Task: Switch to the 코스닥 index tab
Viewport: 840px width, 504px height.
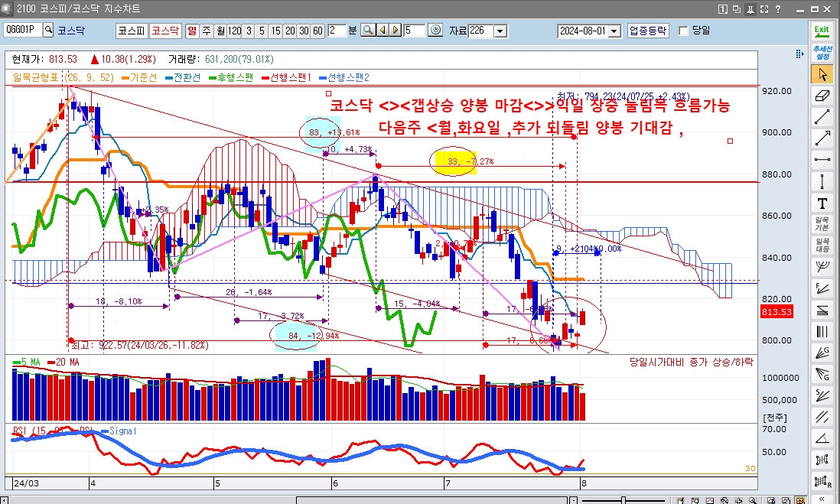Action: click(x=164, y=31)
